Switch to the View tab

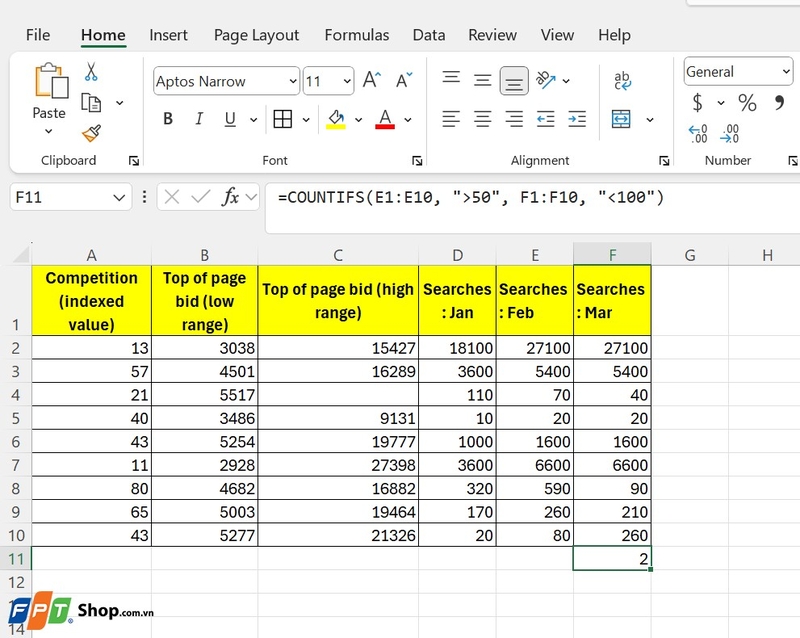pos(557,35)
